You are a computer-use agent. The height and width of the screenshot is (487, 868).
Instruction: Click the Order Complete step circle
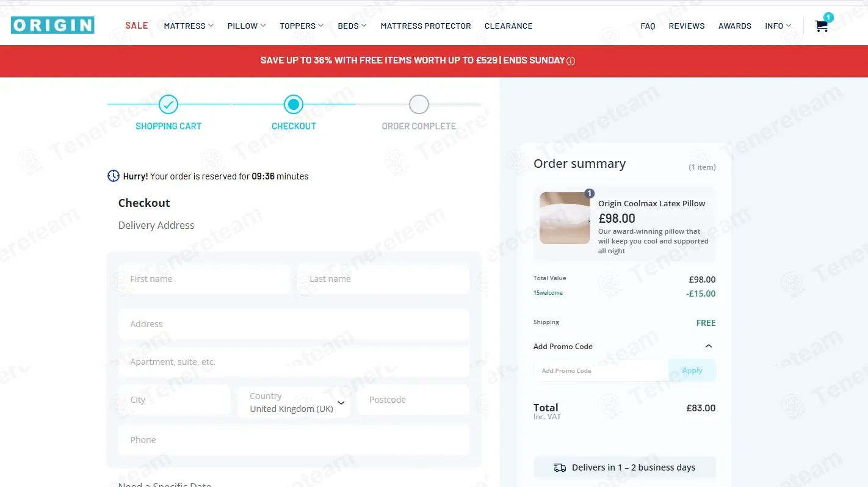tap(419, 104)
